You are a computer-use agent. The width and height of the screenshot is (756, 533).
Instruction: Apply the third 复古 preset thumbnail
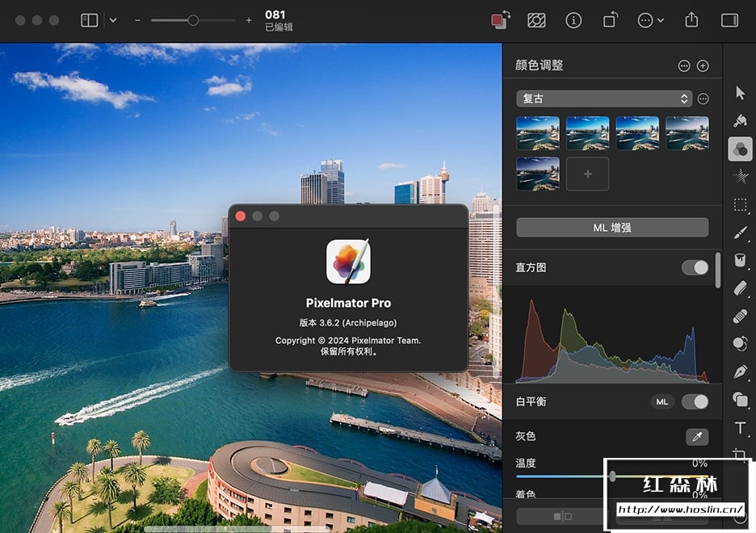(637, 133)
